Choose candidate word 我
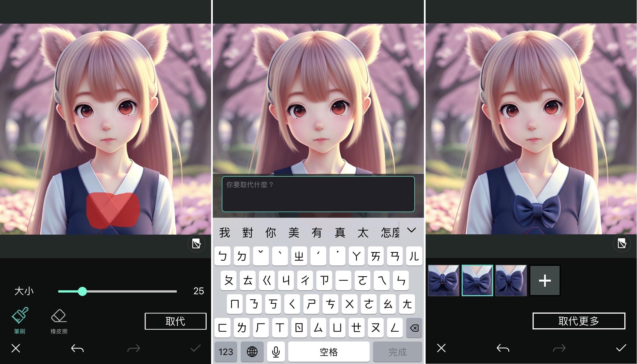 click(225, 233)
